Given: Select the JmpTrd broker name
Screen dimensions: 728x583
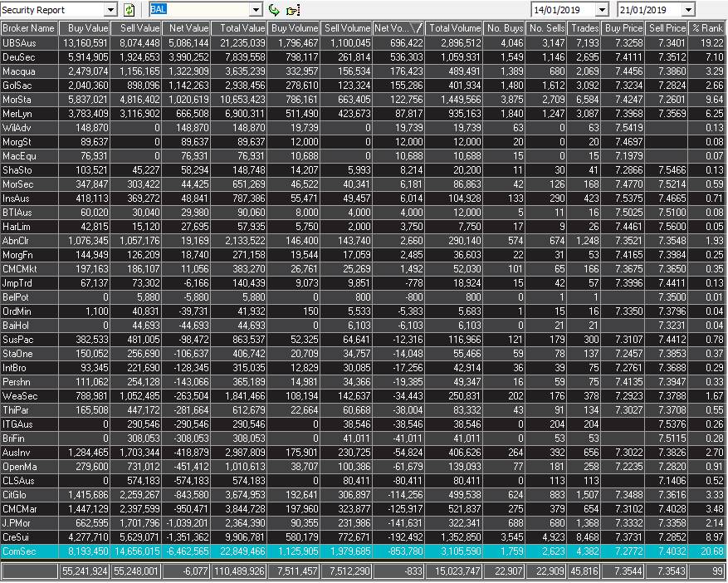Looking at the screenshot, I should click(x=17, y=283).
